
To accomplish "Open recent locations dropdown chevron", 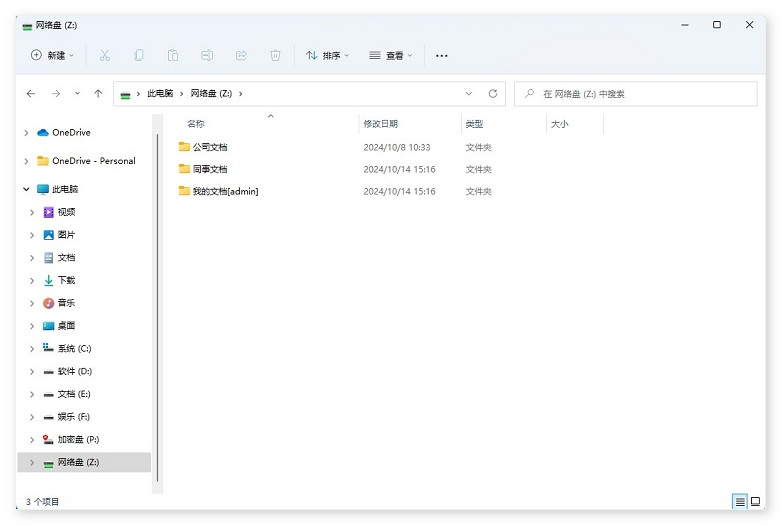I will (77, 94).
